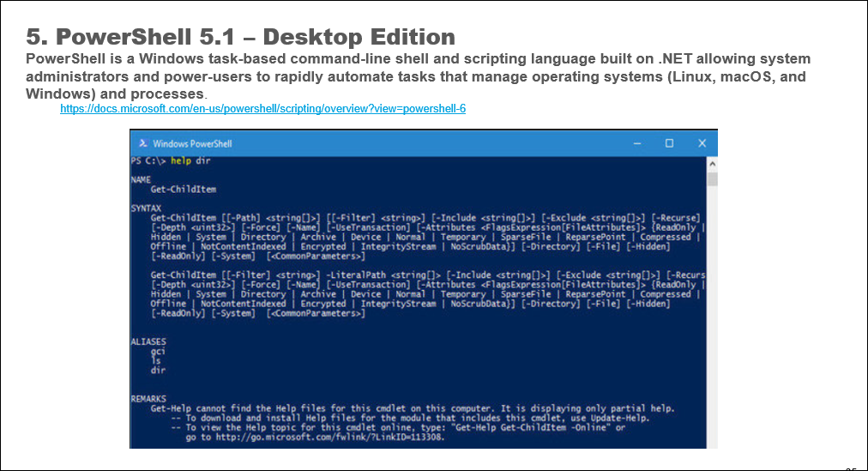The width and height of the screenshot is (868, 471).
Task: Click the slide title 'PowerShell 5.1 – Desktop Edition'
Action: click(x=240, y=37)
